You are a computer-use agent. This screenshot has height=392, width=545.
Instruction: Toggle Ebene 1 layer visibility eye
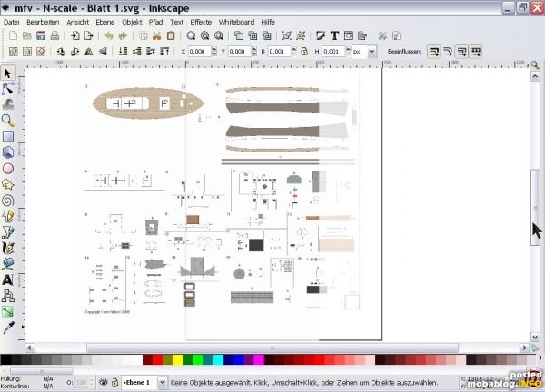pos(104,383)
